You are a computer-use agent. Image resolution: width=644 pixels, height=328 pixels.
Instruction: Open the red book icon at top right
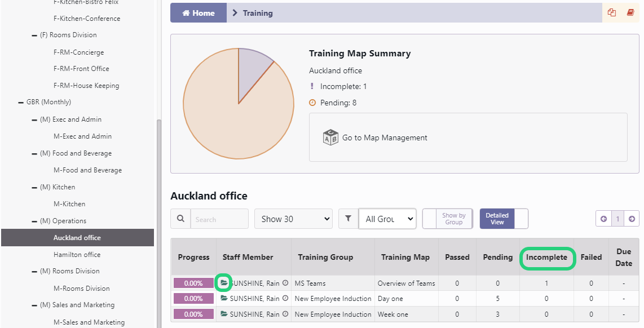630,13
